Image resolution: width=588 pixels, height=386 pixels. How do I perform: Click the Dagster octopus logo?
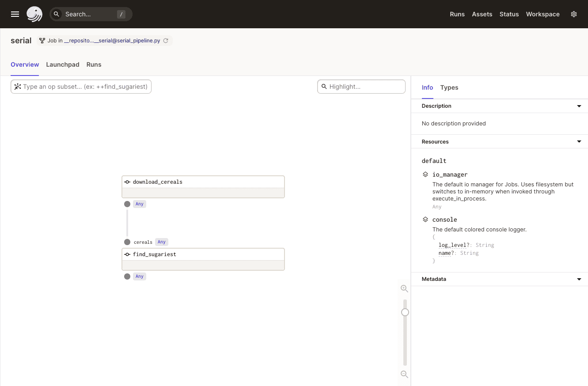pyautogui.click(x=34, y=14)
